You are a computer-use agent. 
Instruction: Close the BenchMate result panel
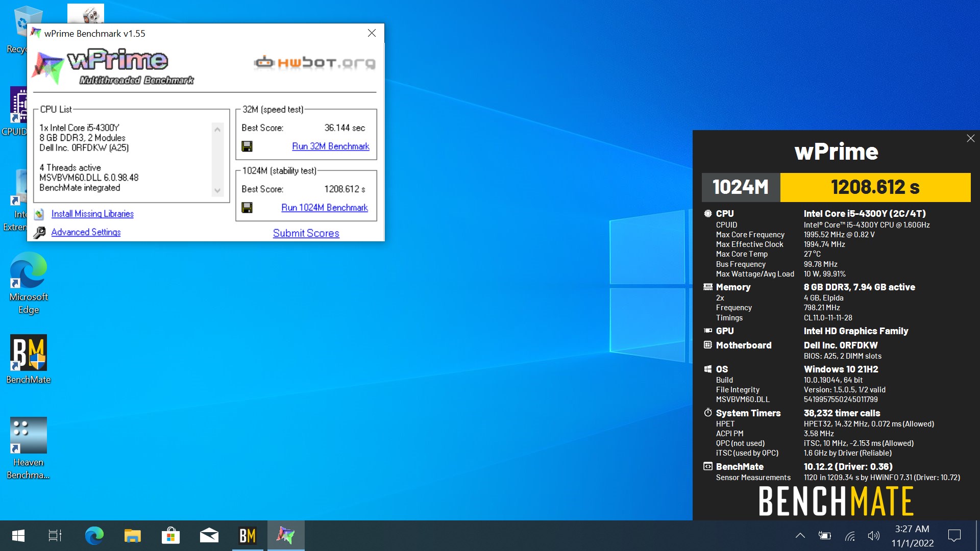(x=971, y=138)
